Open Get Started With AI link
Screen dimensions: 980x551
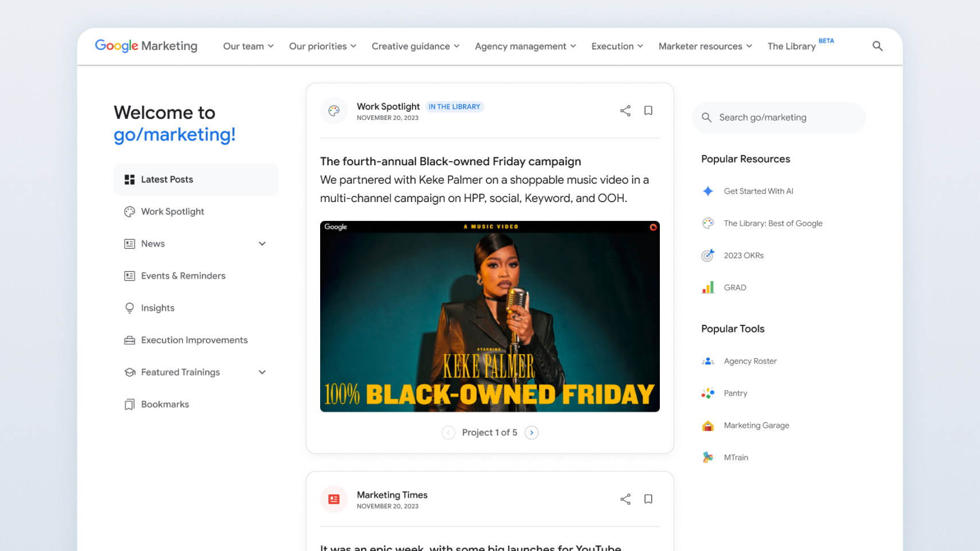point(759,191)
